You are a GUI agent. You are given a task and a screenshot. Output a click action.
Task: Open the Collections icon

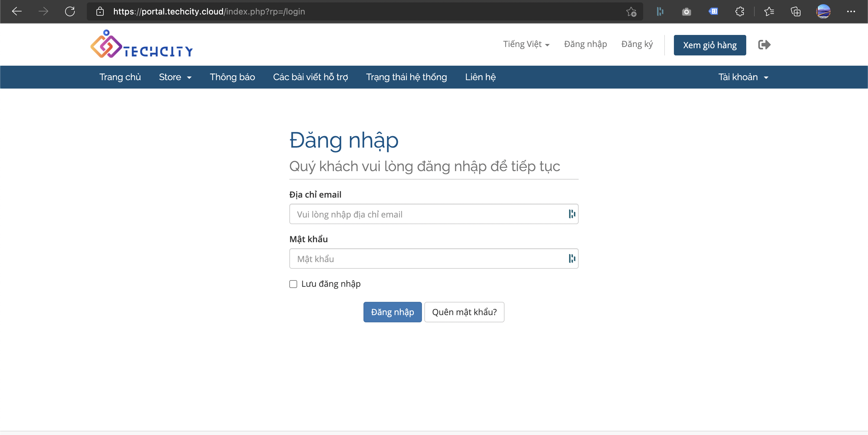[x=796, y=11]
